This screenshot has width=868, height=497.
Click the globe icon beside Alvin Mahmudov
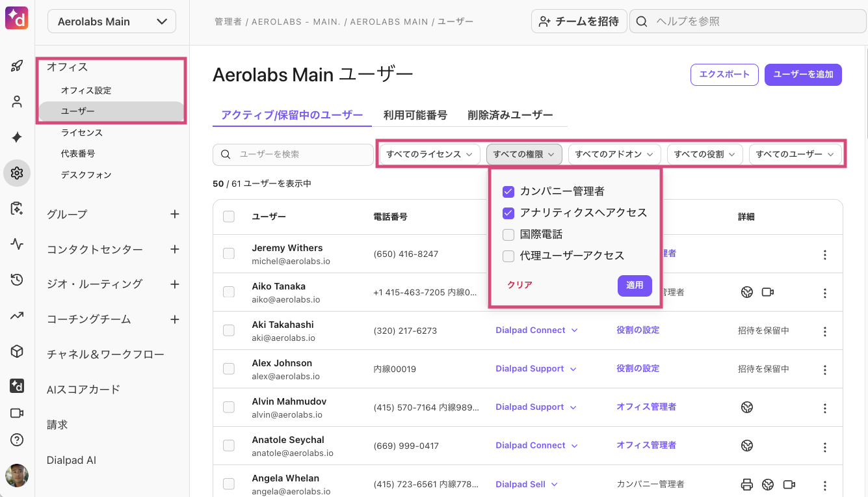click(x=746, y=407)
